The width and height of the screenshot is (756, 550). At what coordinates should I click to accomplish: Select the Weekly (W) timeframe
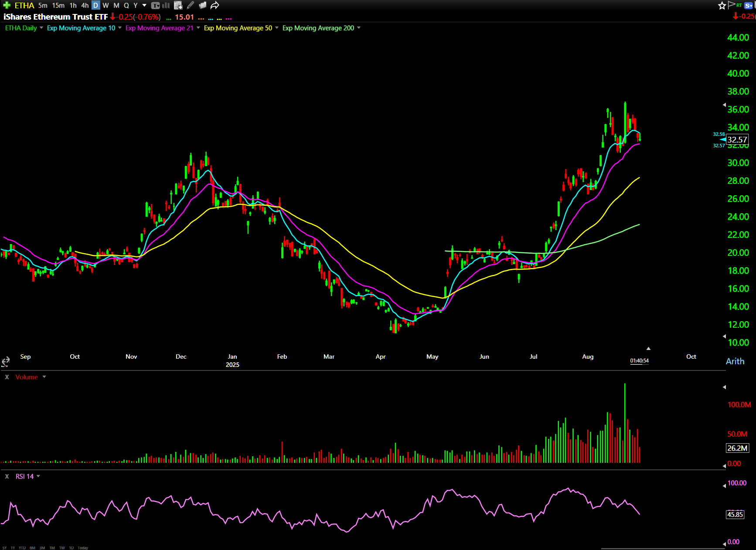[x=106, y=5]
